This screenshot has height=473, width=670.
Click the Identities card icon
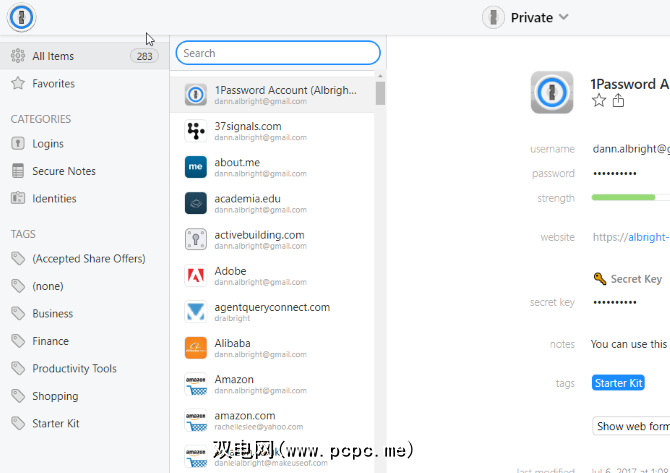[x=18, y=198]
